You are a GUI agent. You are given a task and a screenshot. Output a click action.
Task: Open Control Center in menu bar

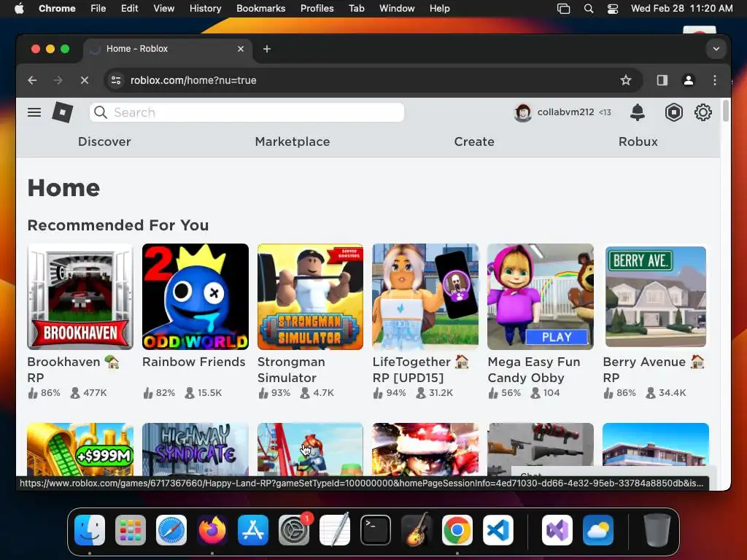pyautogui.click(x=613, y=9)
